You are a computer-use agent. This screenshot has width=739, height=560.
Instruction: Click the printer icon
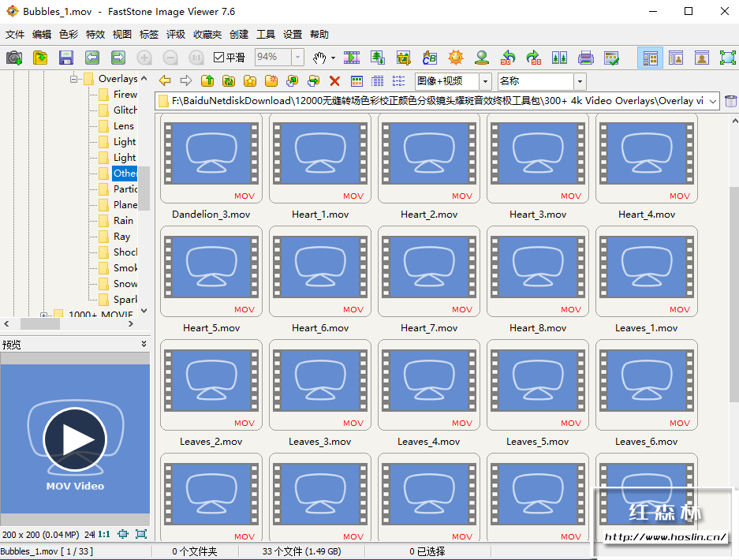tap(585, 58)
